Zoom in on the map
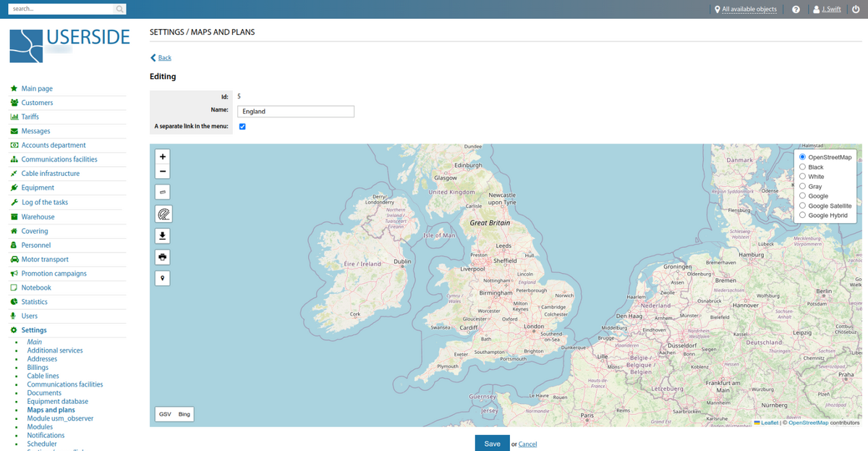This screenshot has width=868, height=451. (x=162, y=156)
